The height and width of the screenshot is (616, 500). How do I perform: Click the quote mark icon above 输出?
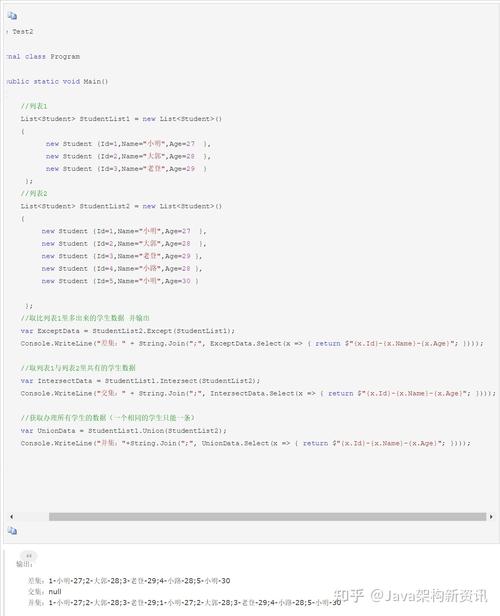pos(28,556)
